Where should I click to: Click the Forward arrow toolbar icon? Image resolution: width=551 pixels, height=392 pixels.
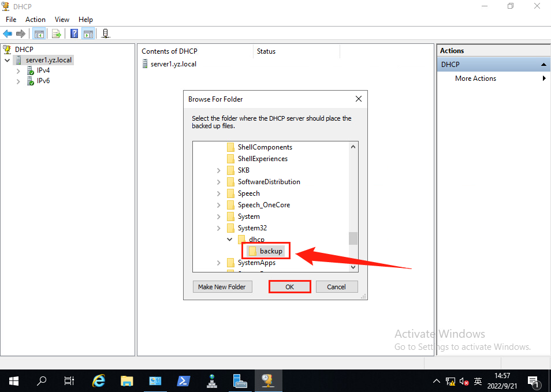coord(21,33)
